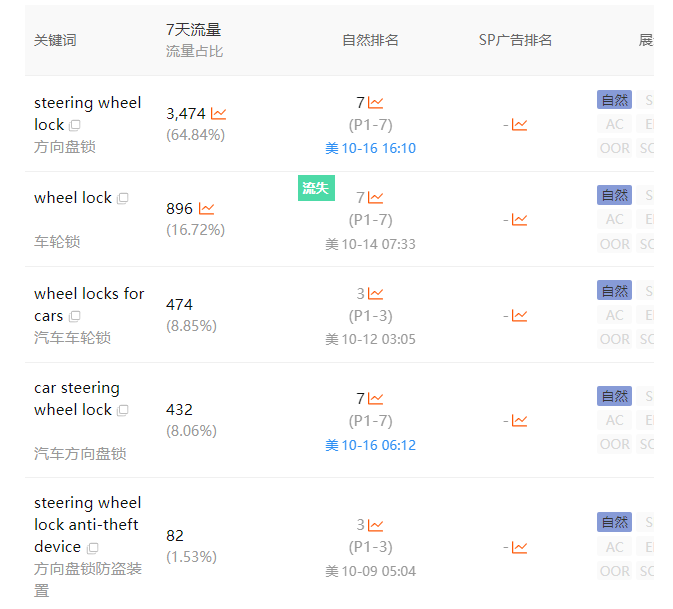Show SP ad rank trend for wheel lock
The image size is (673, 609).
[519, 220]
